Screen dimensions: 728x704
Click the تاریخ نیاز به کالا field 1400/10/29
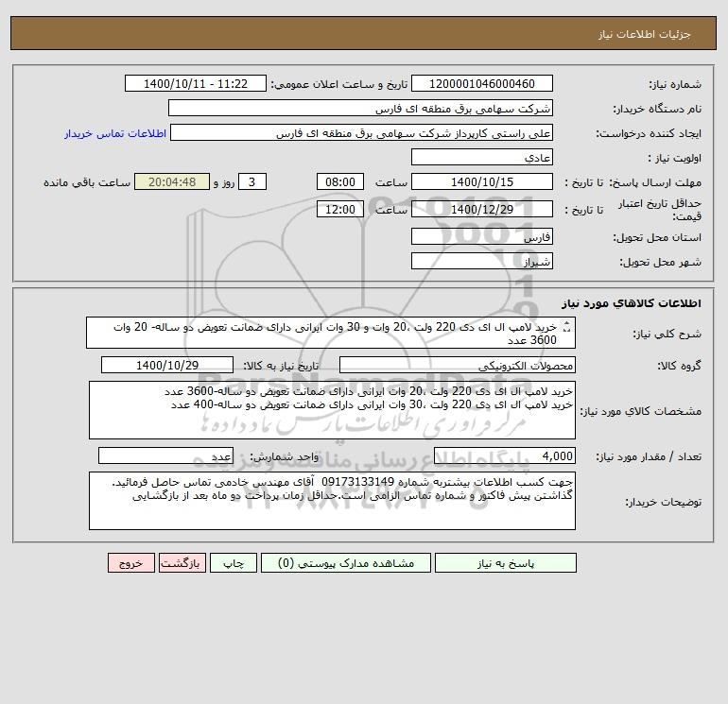[167, 365]
